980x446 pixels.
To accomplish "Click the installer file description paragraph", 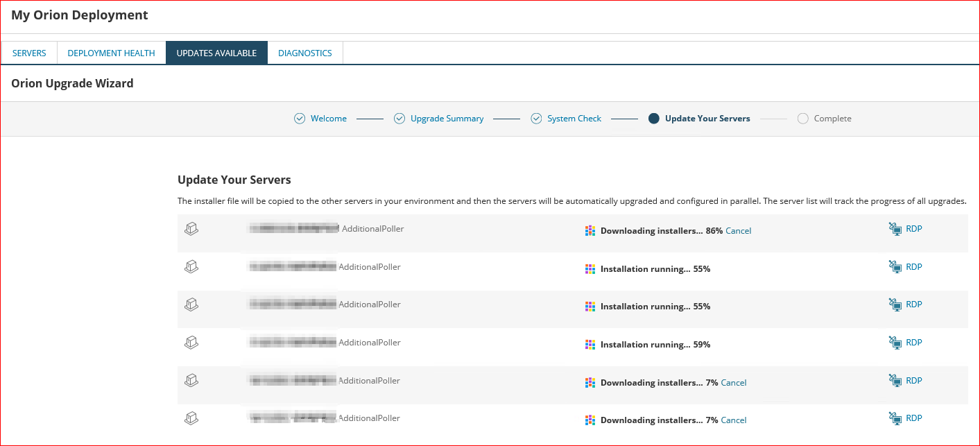I will click(572, 201).
